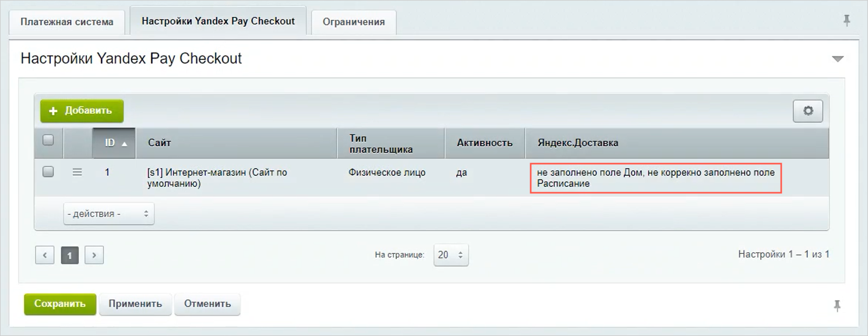Go to the previous page arrow
Image resolution: width=868 pixels, height=336 pixels.
45,255
